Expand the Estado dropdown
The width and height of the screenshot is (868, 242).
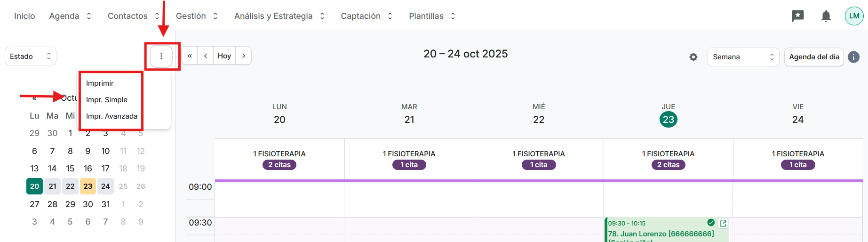point(31,56)
